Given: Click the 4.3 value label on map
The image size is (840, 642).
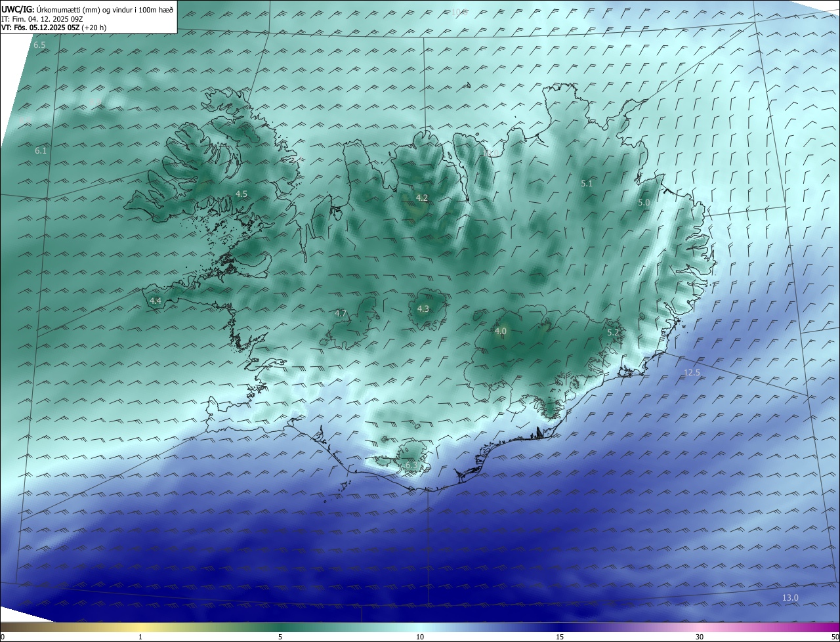Looking at the screenshot, I should 423,309.
